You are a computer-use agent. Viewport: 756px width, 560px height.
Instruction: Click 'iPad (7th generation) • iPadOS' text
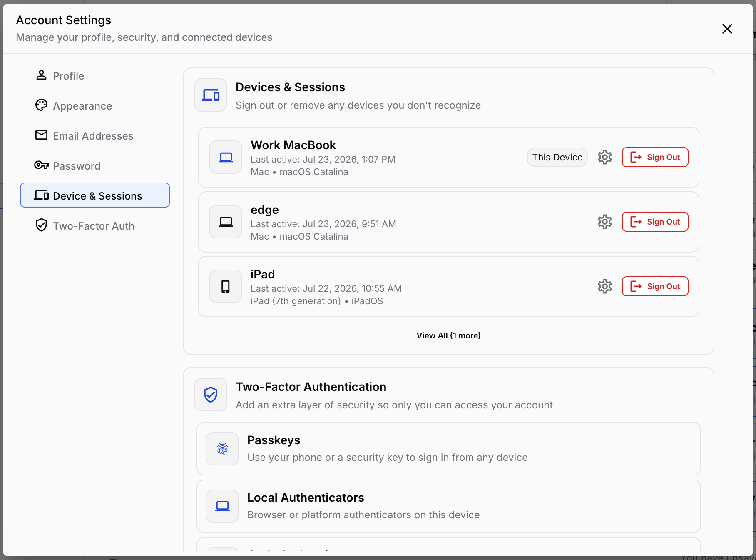pyautogui.click(x=317, y=301)
